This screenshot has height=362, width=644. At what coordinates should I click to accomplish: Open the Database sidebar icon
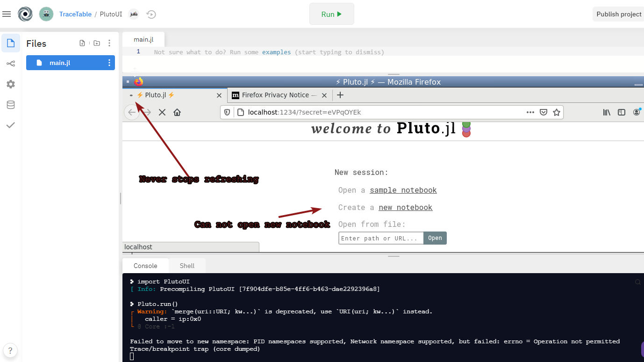click(11, 105)
